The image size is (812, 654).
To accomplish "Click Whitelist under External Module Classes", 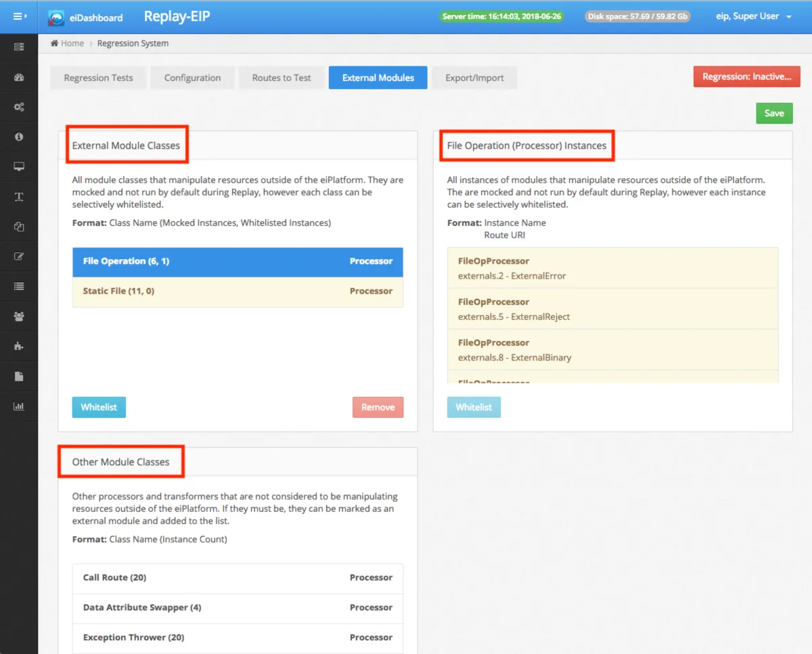I will click(99, 407).
